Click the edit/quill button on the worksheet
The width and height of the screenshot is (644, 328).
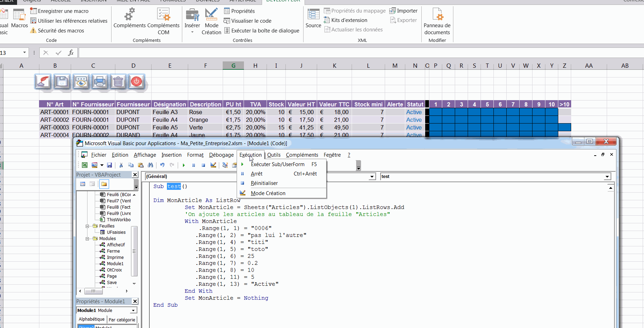[43, 82]
